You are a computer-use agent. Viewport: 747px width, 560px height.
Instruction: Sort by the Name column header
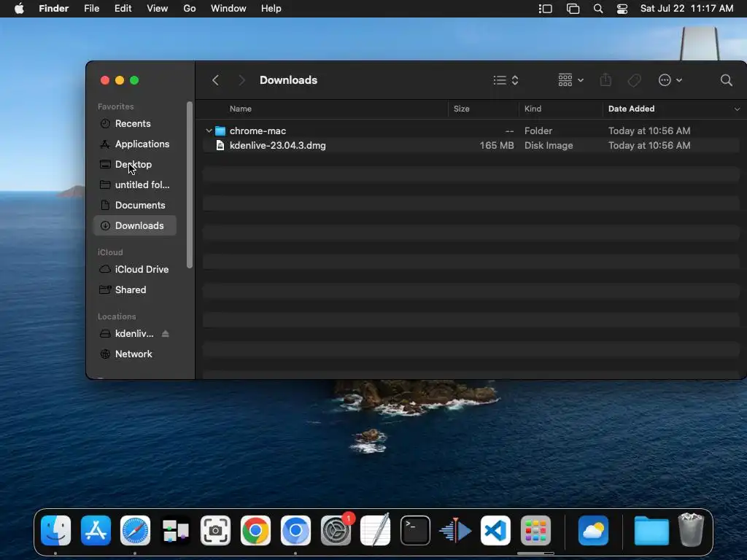tap(241, 109)
